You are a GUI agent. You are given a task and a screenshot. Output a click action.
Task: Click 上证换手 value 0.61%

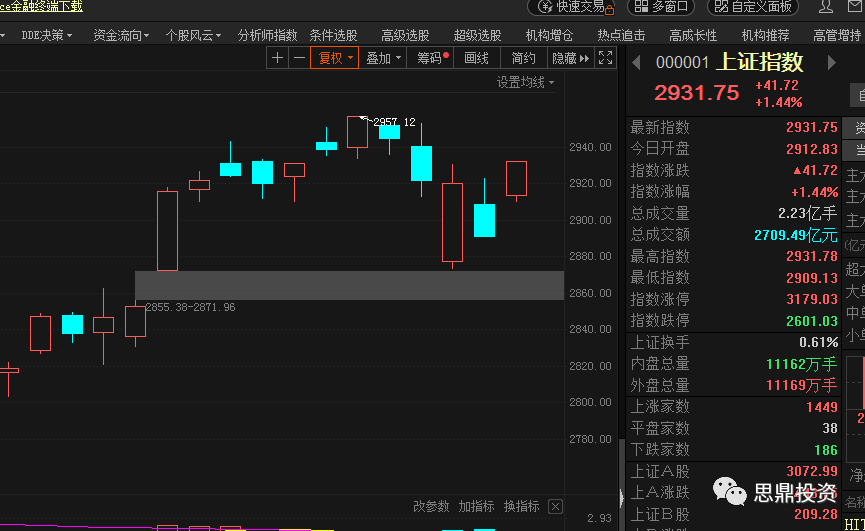coord(818,342)
